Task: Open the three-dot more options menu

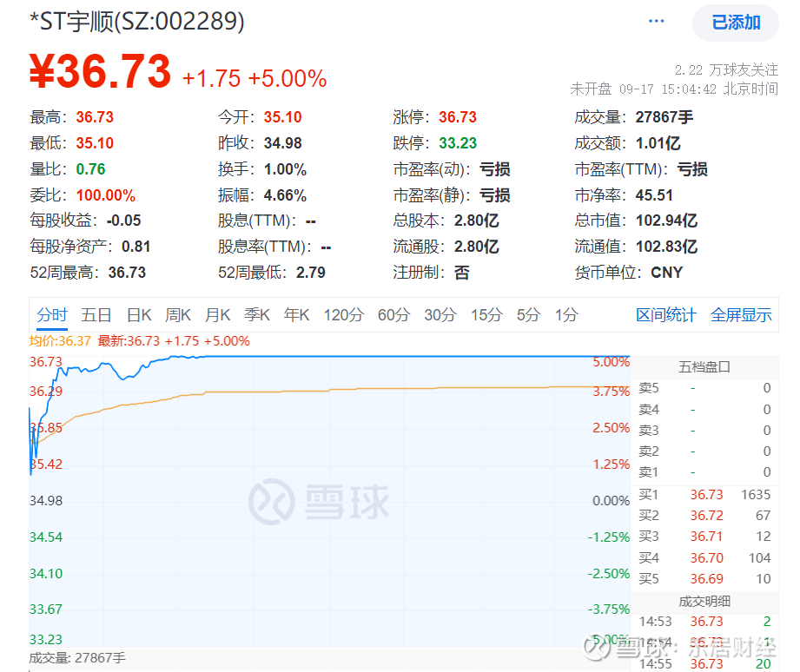Action: pos(656,22)
